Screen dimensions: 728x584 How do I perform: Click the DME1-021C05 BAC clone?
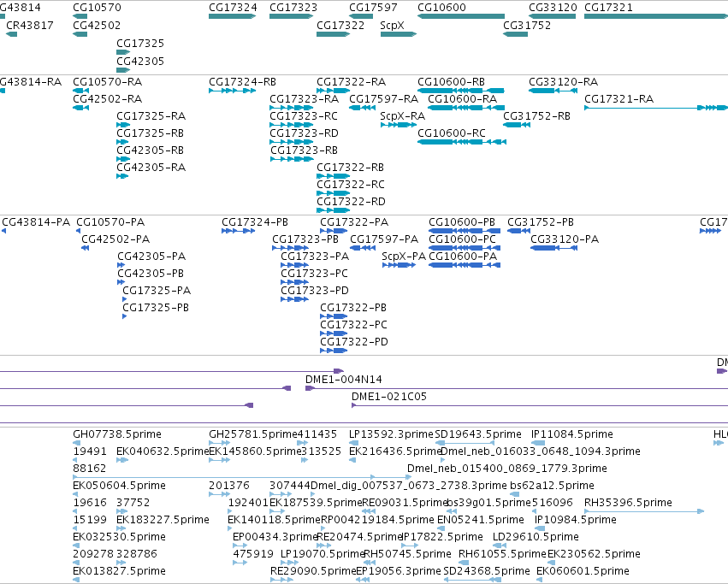pyautogui.click(x=540, y=405)
